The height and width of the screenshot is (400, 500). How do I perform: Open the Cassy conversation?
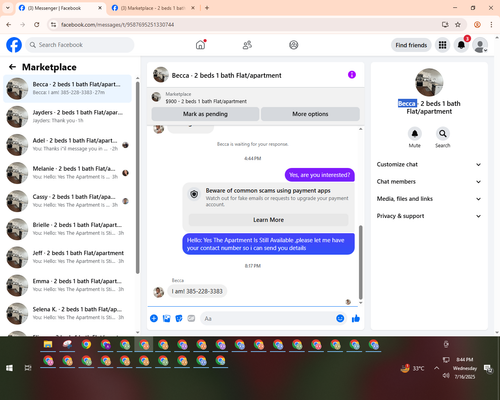point(67,201)
